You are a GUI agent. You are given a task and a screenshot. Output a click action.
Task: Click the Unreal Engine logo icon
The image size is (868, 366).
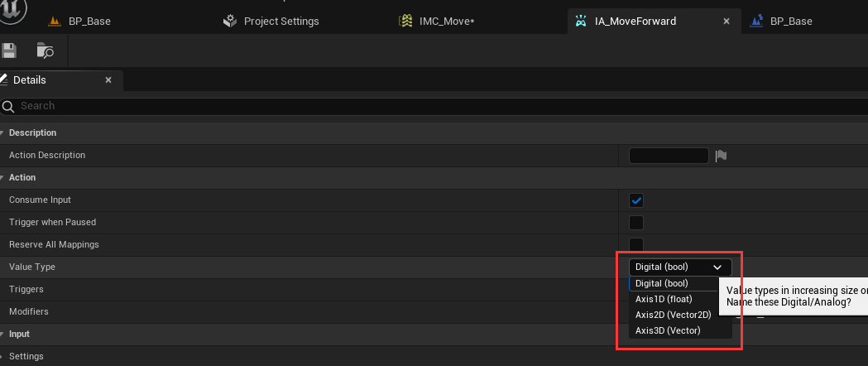pyautogui.click(x=12, y=9)
